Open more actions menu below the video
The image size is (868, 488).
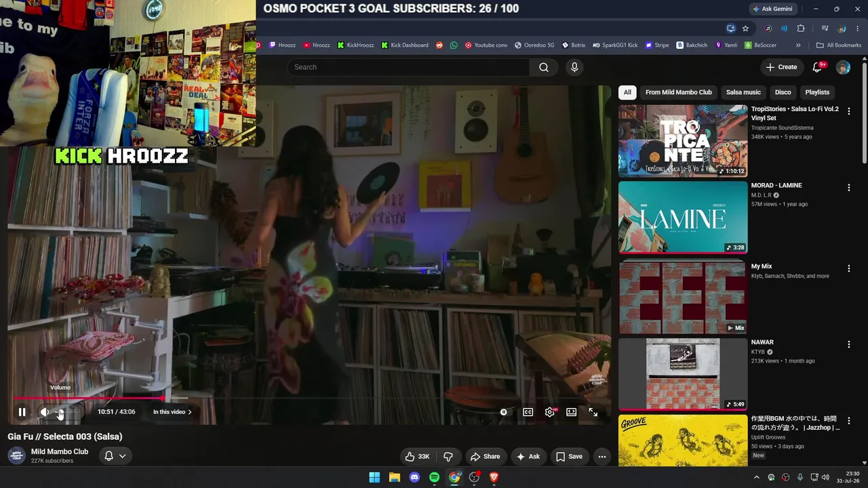click(x=602, y=457)
